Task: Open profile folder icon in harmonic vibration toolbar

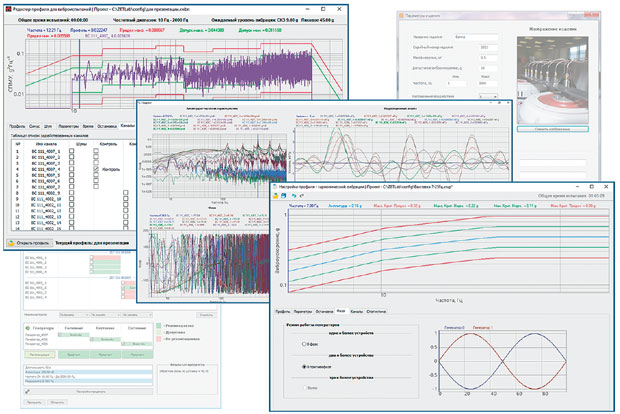Action: click(276, 196)
